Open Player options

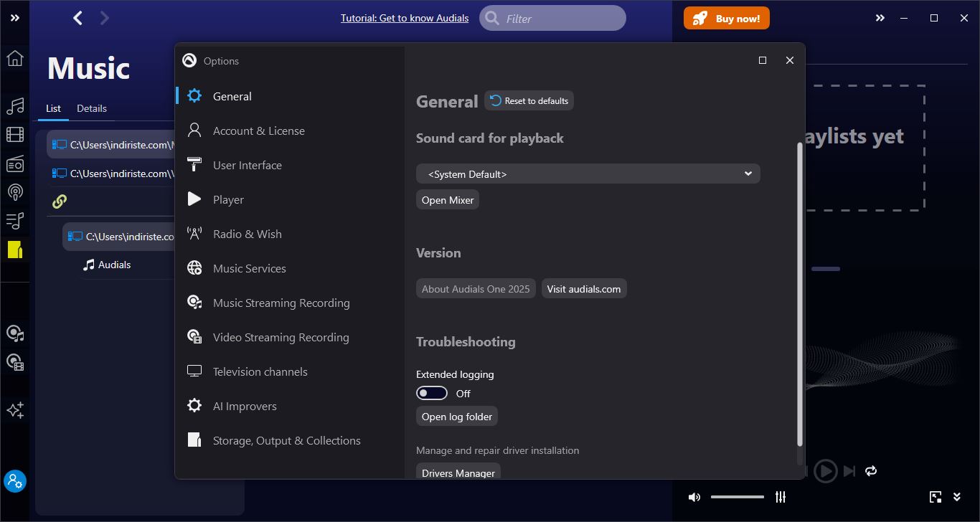point(290,199)
